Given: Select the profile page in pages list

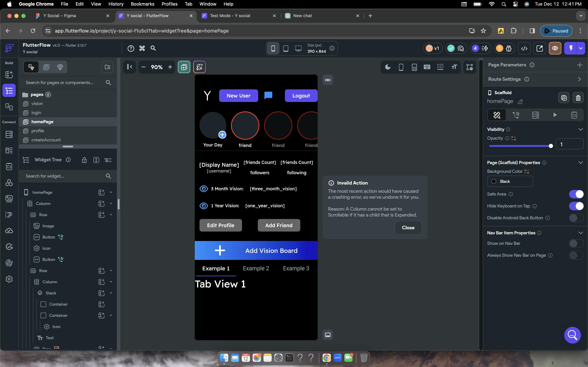Looking at the screenshot, I should (38, 131).
